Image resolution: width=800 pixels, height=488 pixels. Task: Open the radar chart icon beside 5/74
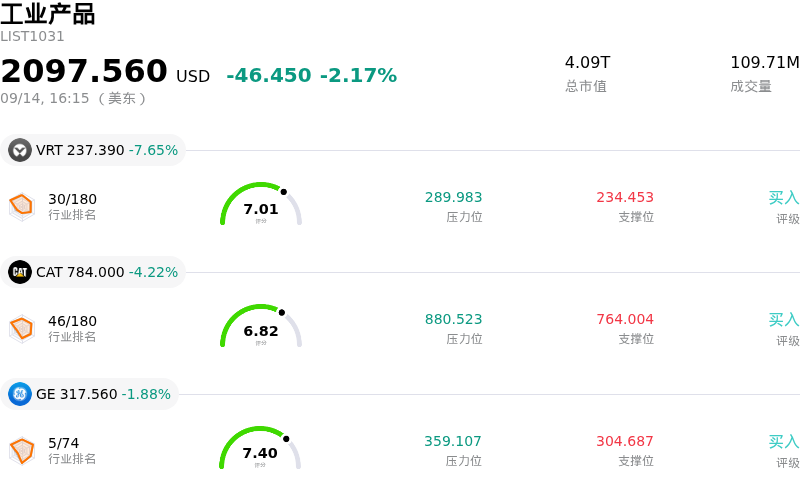[22, 450]
